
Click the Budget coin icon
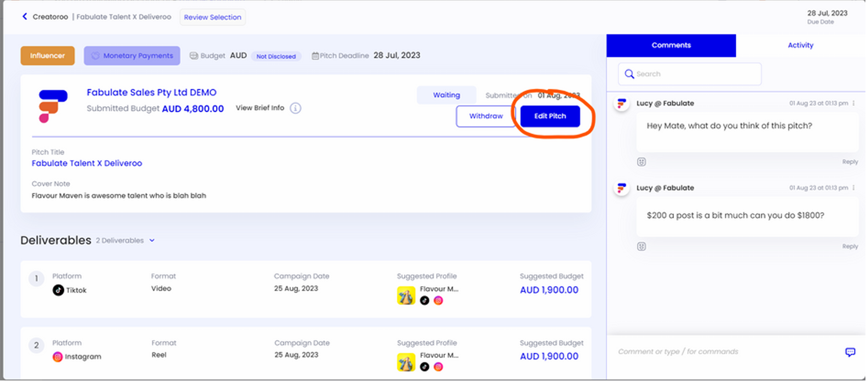pyautogui.click(x=194, y=56)
